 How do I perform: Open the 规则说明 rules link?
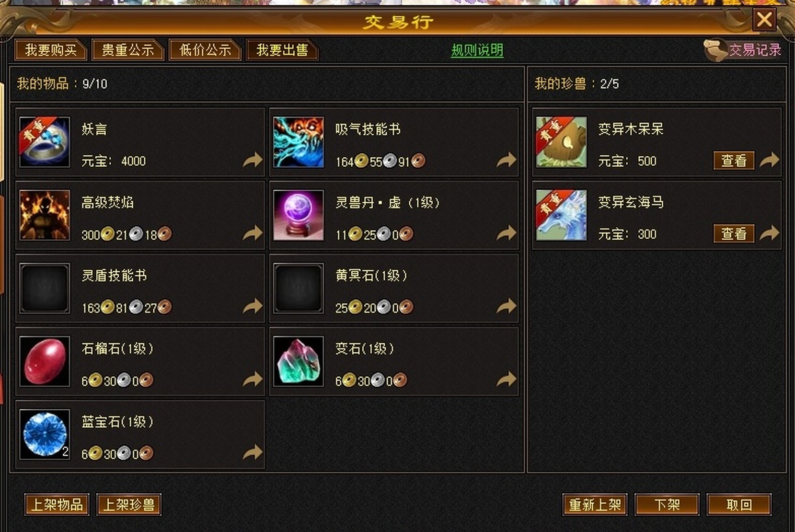477,50
